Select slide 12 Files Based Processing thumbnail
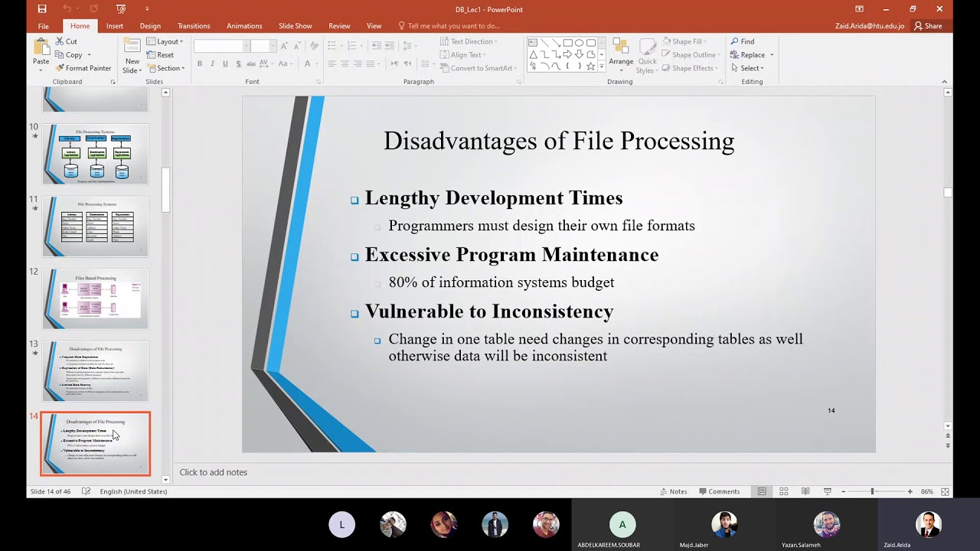980x551 pixels. [95, 298]
